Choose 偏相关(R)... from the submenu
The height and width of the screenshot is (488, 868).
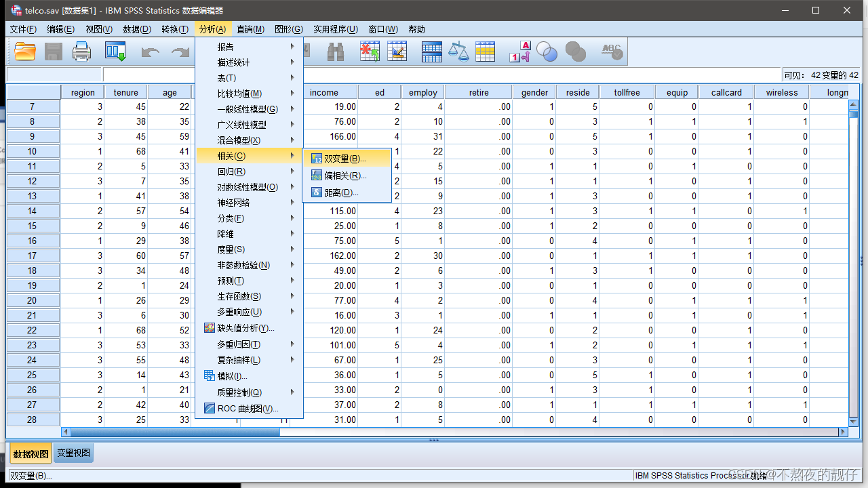click(x=347, y=176)
